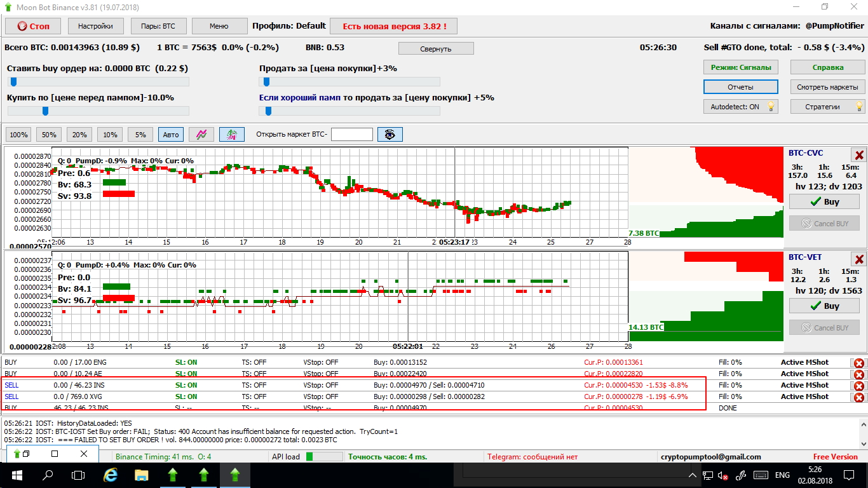Open the Справка help button

(x=828, y=67)
